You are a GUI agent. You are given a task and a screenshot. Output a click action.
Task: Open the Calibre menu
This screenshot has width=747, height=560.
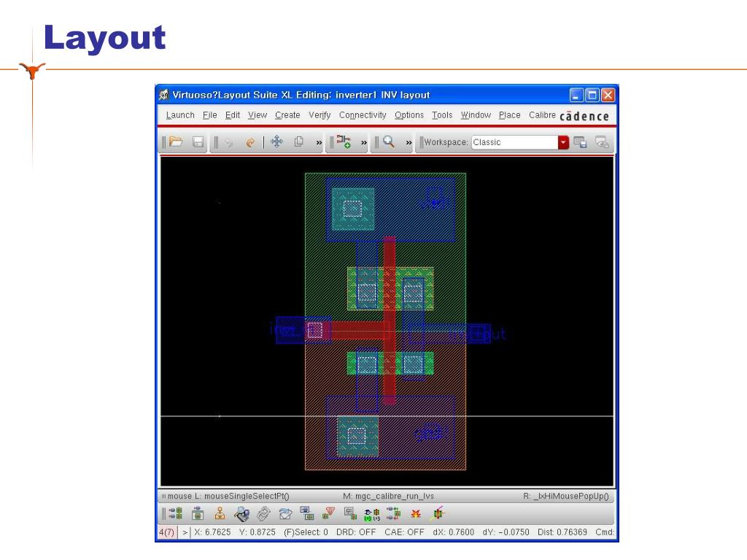542,115
